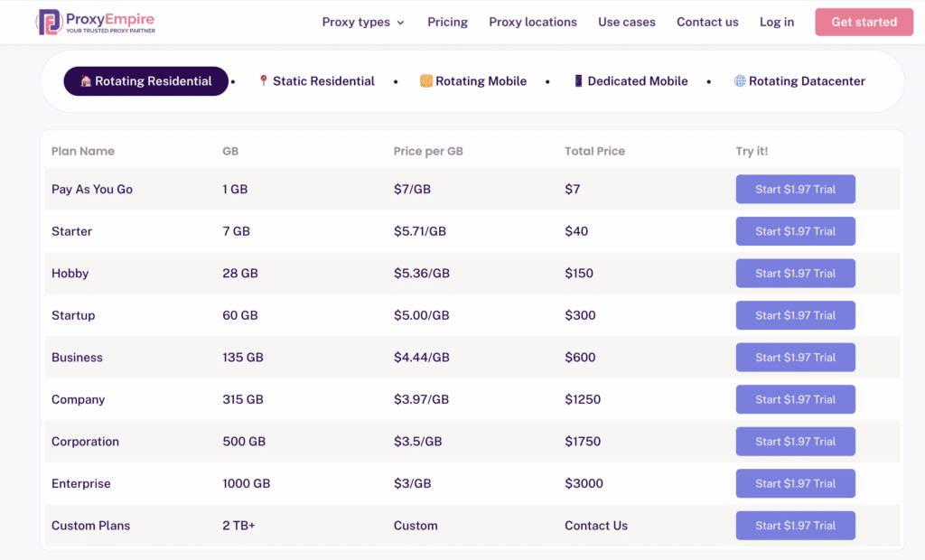
Task: Click the globe icon beside Rotating Datacenter
Action: coord(740,81)
